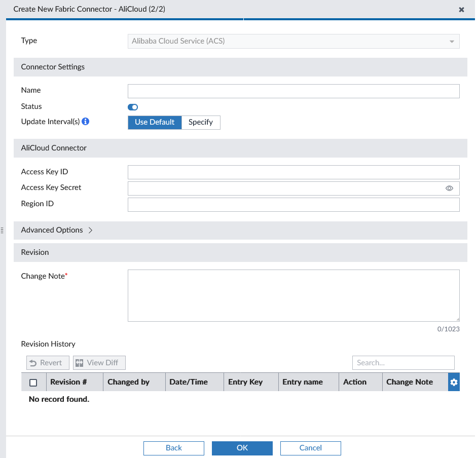The image size is (476, 458).
Task: Click the Revision History search field
Action: 403,362
